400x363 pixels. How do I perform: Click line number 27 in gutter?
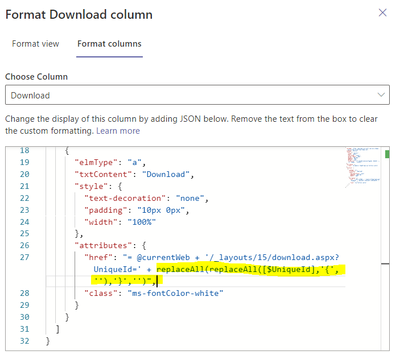point(25,257)
